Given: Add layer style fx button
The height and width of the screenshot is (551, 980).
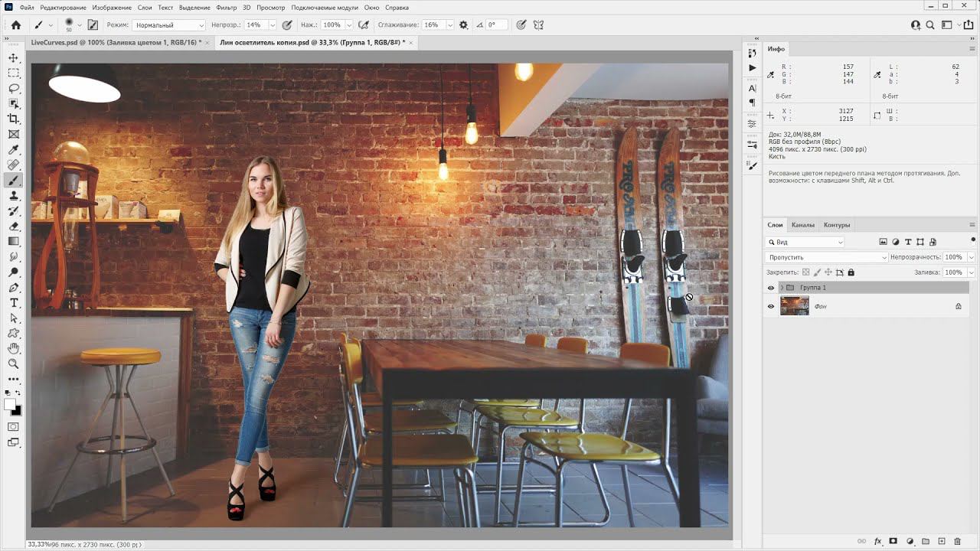Looking at the screenshot, I should [877, 541].
